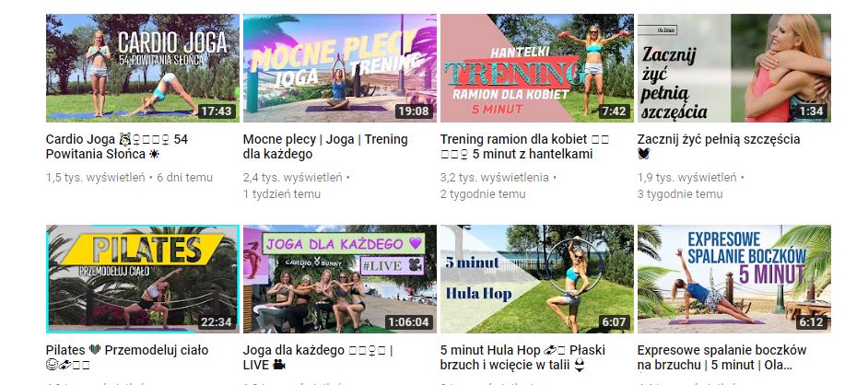Click the title Joga dla każdego LIVE
Viewport: 868px width, 385px height.
click(318, 357)
